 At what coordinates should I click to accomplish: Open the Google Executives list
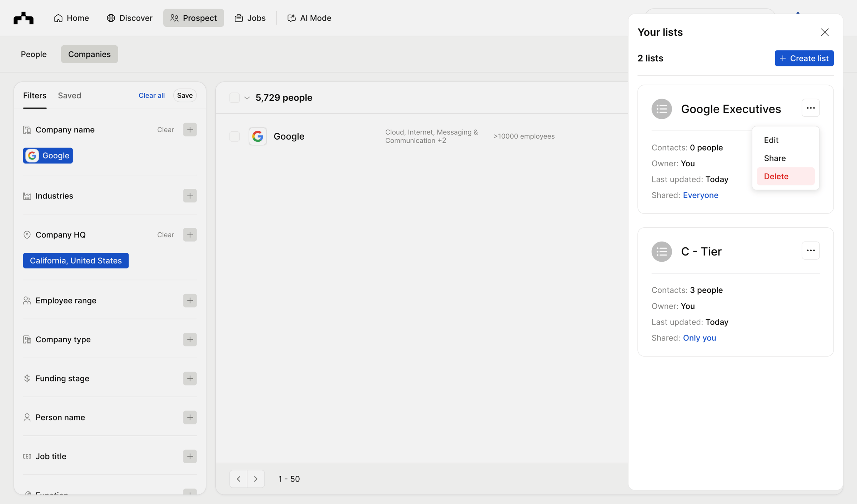tap(731, 109)
